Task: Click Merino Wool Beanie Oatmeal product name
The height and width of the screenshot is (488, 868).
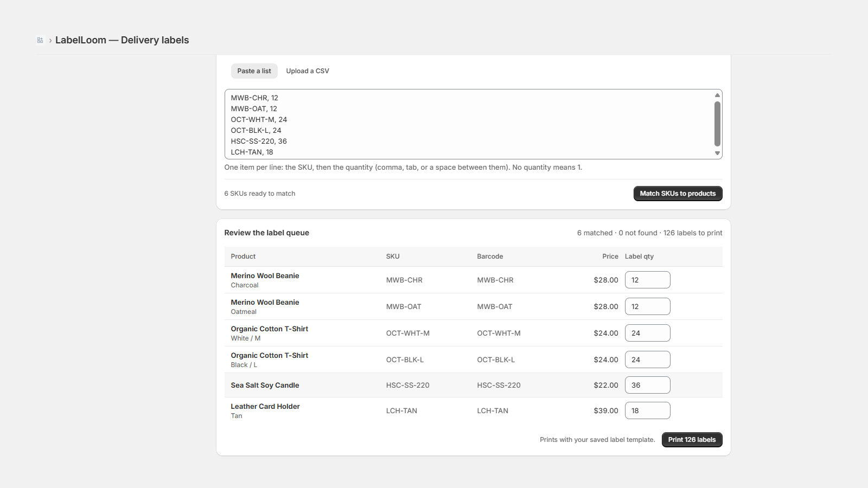Action: pyautogui.click(x=265, y=302)
